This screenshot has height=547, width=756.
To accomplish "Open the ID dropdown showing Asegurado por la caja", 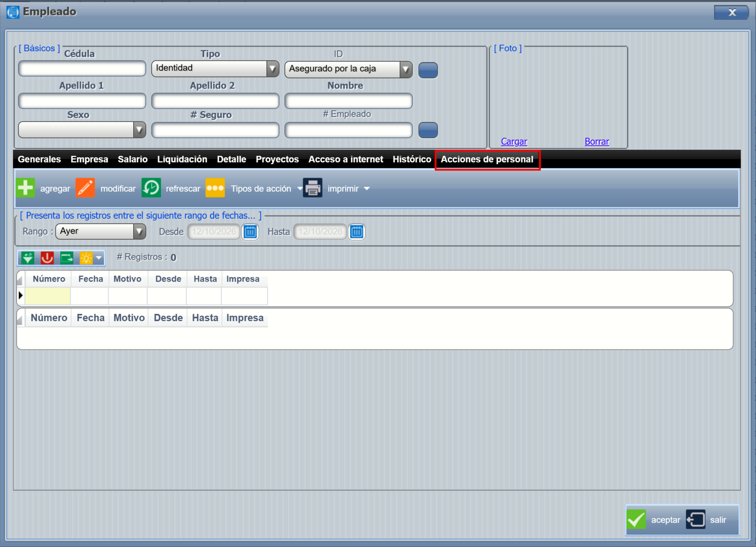I will coord(405,69).
